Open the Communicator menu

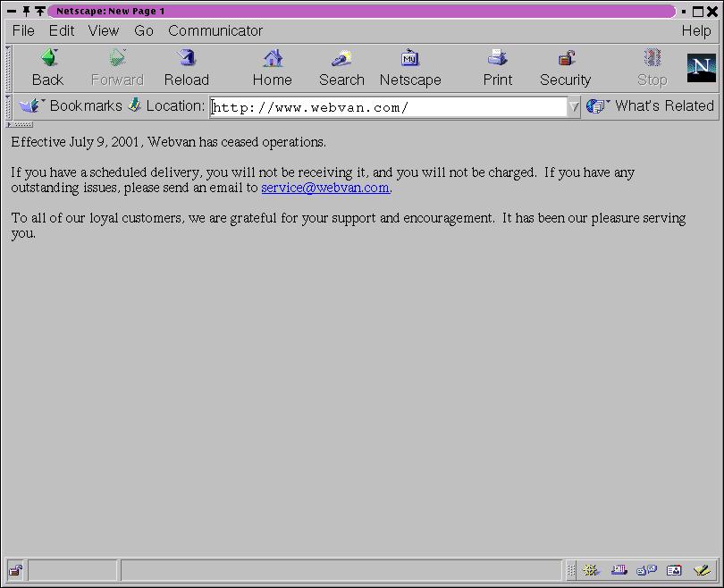[x=215, y=31]
